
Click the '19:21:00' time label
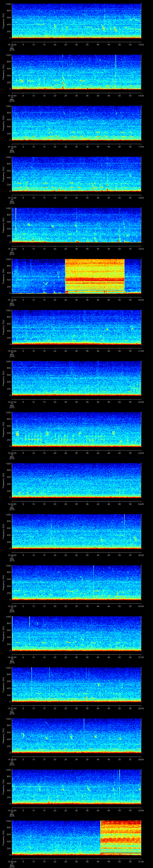pyautogui.click(x=12, y=402)
